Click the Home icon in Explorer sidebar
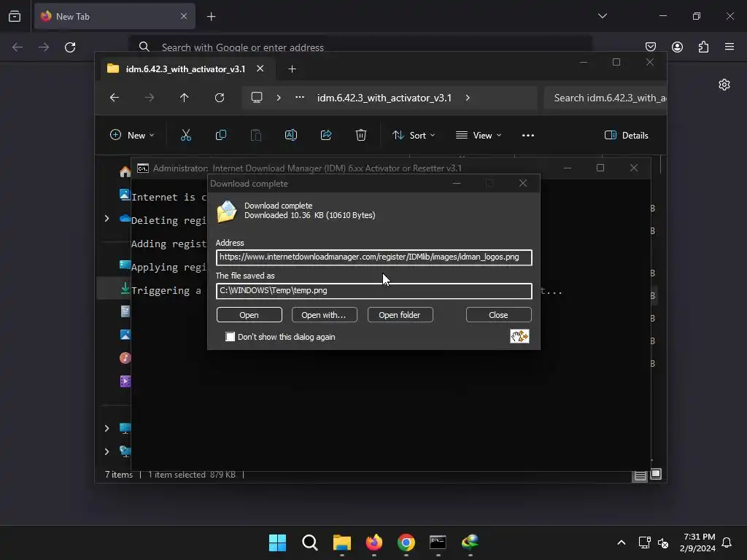The width and height of the screenshot is (747, 560). tap(125, 171)
